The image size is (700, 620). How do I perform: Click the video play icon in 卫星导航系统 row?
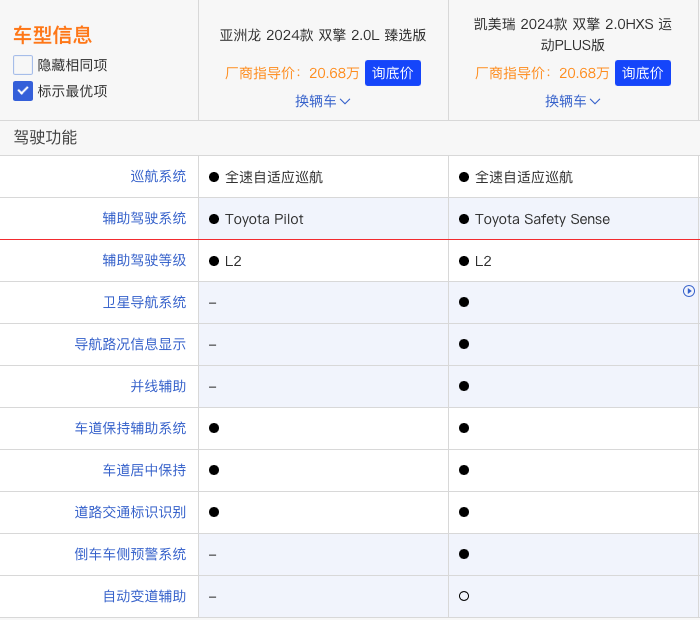689,291
